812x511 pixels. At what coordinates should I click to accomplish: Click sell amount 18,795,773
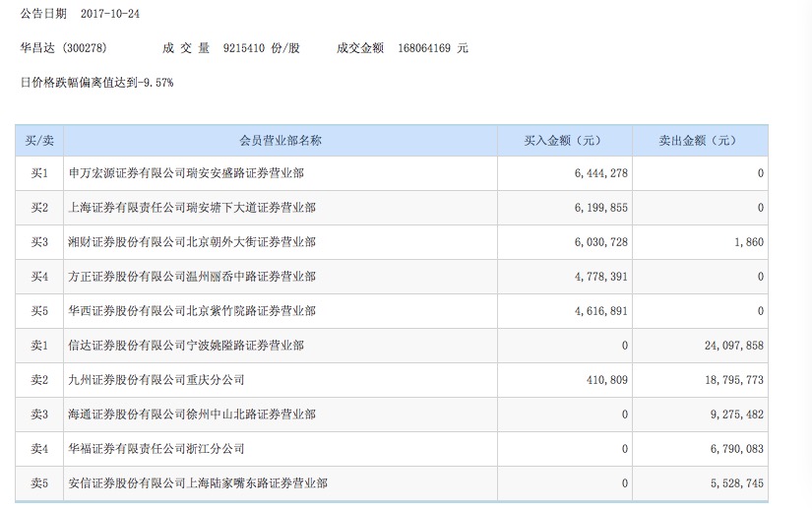coord(734,380)
